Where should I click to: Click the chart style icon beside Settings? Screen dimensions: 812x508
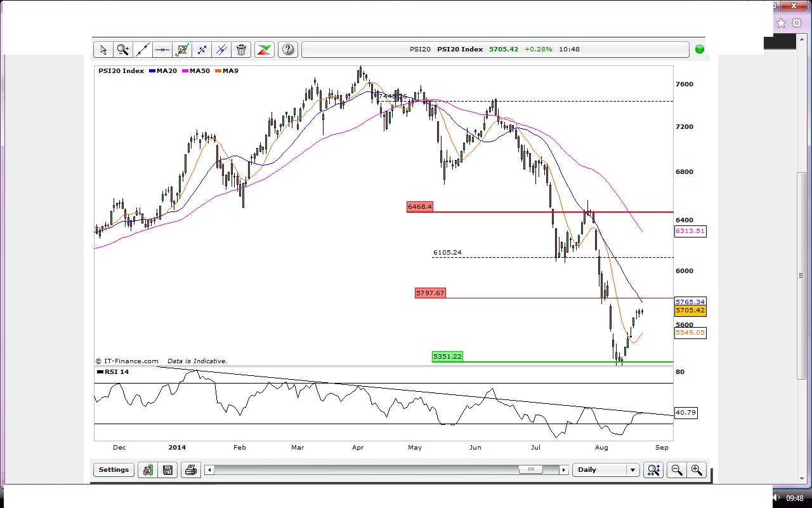point(148,470)
